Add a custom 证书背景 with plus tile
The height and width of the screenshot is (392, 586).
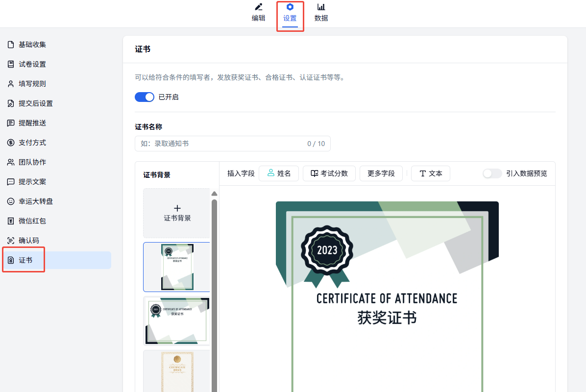177,213
